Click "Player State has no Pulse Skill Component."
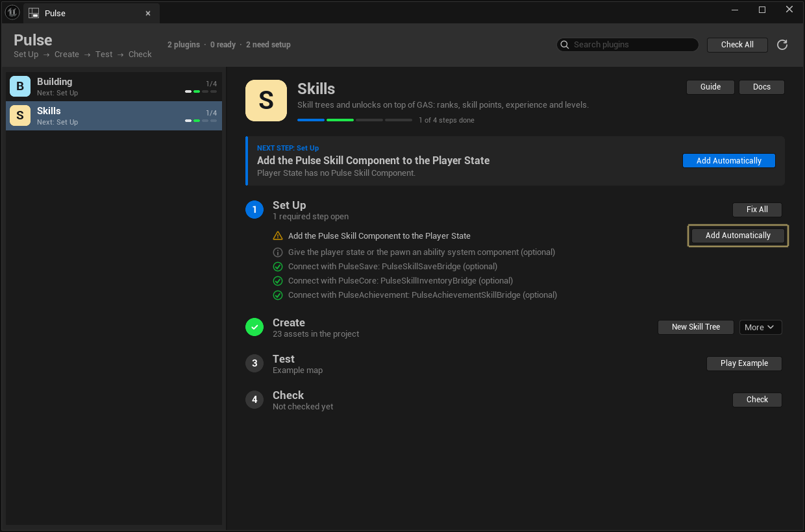This screenshot has width=805, height=532. [x=336, y=173]
